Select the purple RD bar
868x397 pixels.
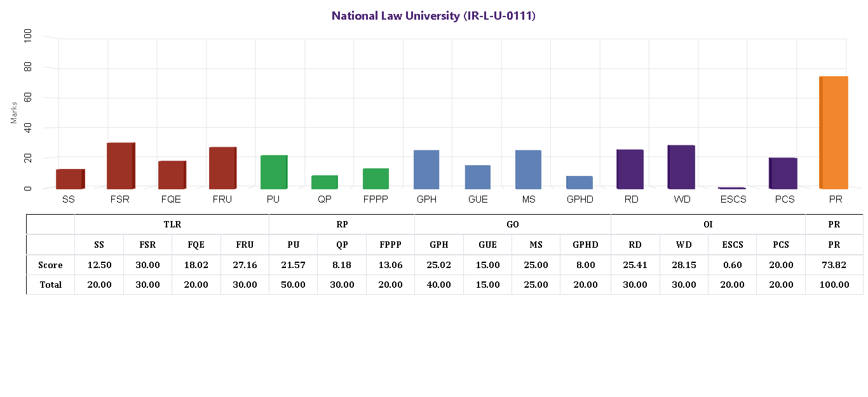(x=630, y=170)
